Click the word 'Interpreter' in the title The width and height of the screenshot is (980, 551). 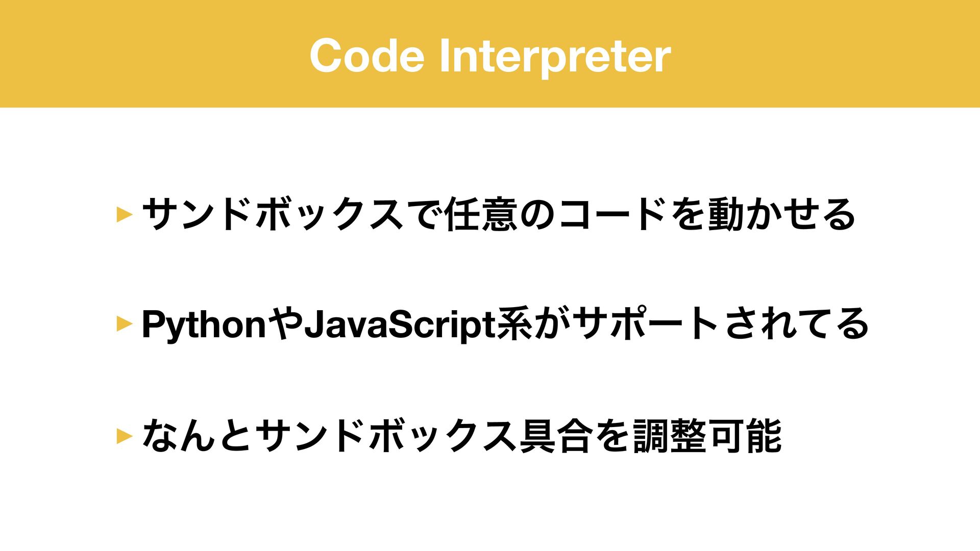[555, 56]
